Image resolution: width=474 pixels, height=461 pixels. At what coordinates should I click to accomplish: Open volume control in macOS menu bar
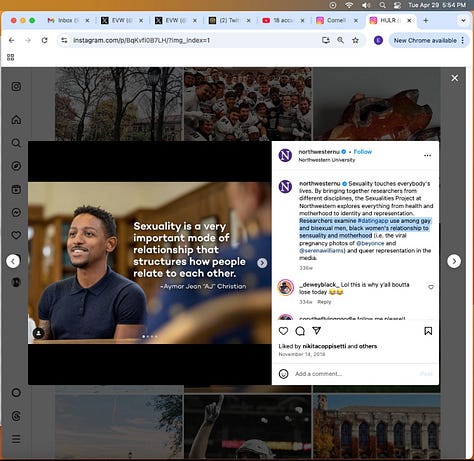point(366,5)
